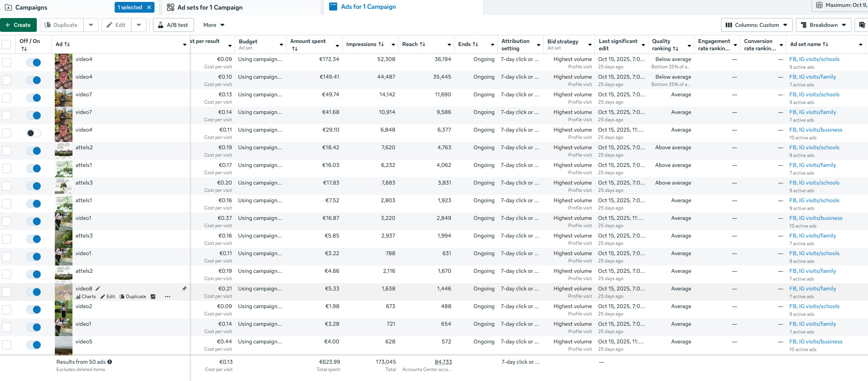The width and height of the screenshot is (868, 381).
Task: Sort by the Impressions column arrows
Action: [x=381, y=44]
